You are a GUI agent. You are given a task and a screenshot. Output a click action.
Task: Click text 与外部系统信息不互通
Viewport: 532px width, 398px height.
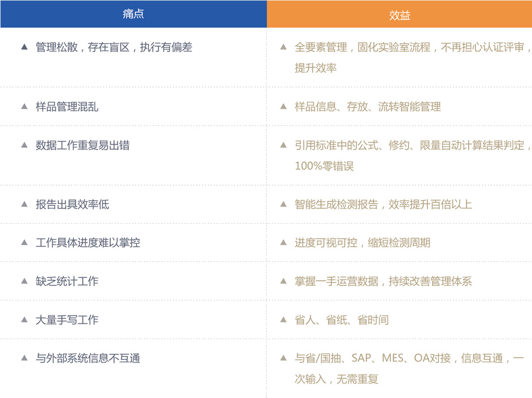[x=88, y=358]
